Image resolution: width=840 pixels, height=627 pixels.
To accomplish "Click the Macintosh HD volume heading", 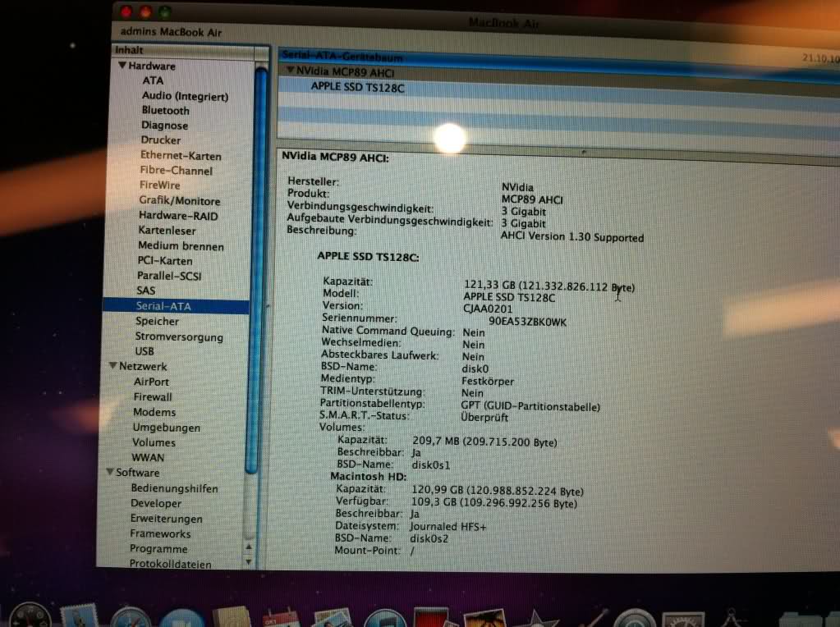I will pos(368,477).
